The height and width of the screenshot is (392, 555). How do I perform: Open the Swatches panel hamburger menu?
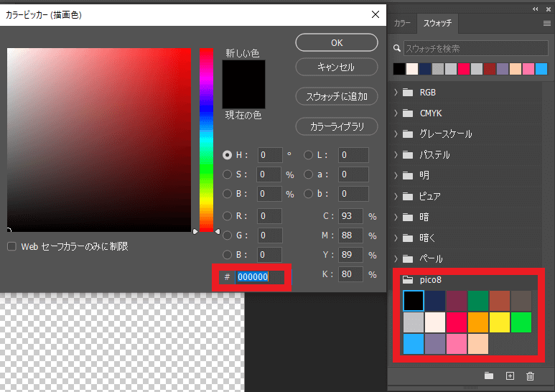point(547,24)
